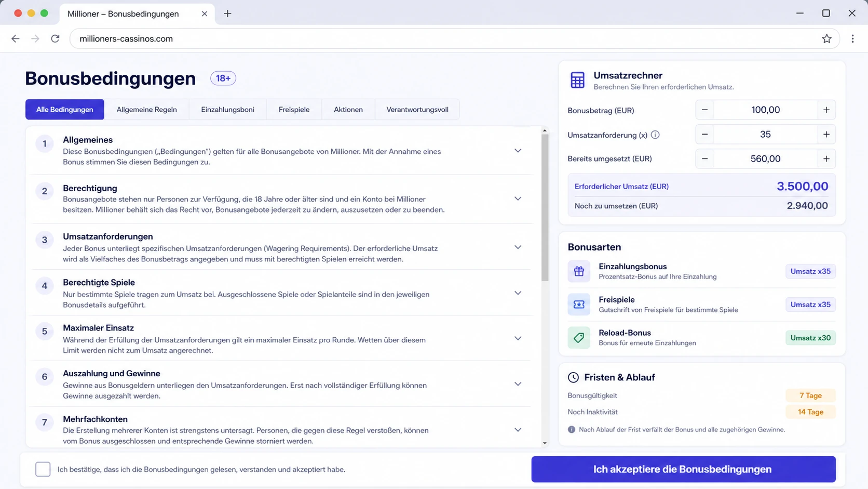Screen dimensions: 868x489
Task: Open the Aktionen tab
Action: 348,110
